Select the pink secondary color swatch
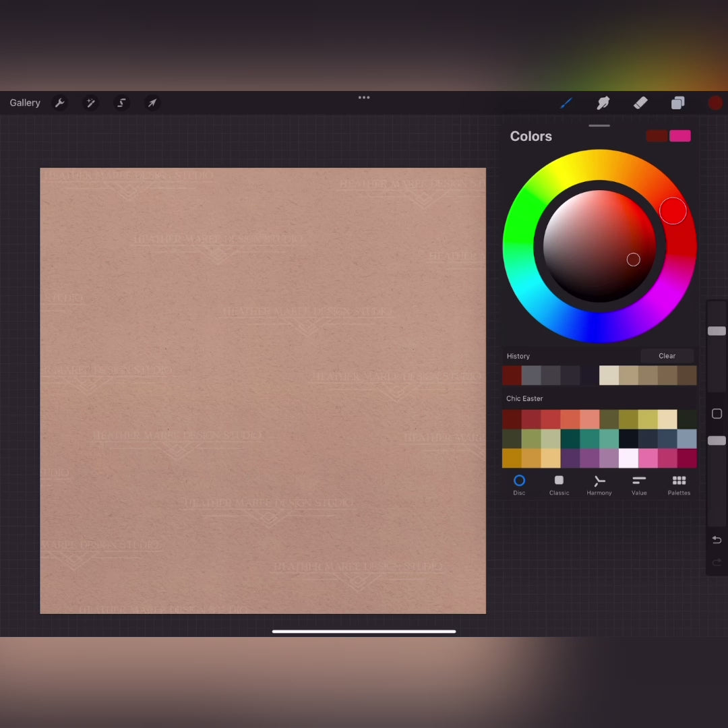Viewport: 728px width, 728px height. (x=679, y=136)
